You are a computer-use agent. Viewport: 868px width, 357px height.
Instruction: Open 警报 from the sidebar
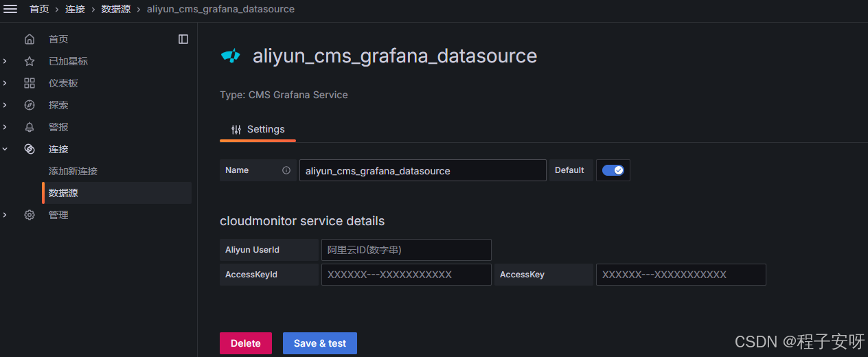pyautogui.click(x=58, y=127)
